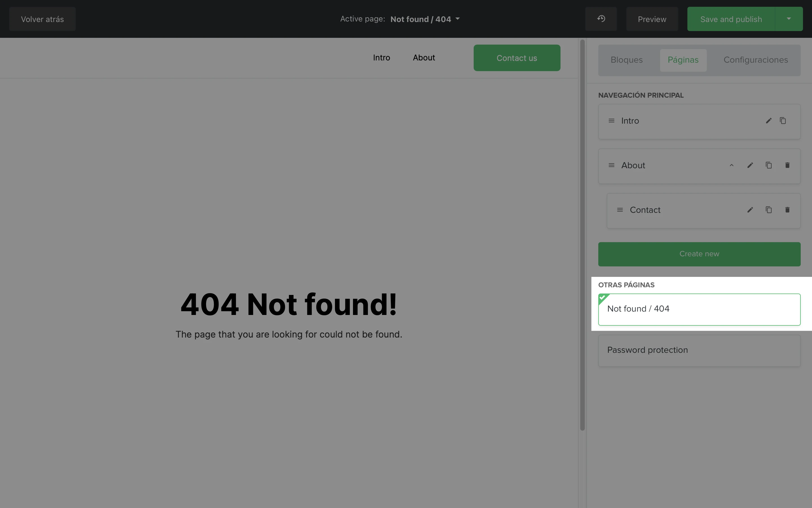The height and width of the screenshot is (508, 812).
Task: Duplicate the Contact page
Action: [x=769, y=210]
